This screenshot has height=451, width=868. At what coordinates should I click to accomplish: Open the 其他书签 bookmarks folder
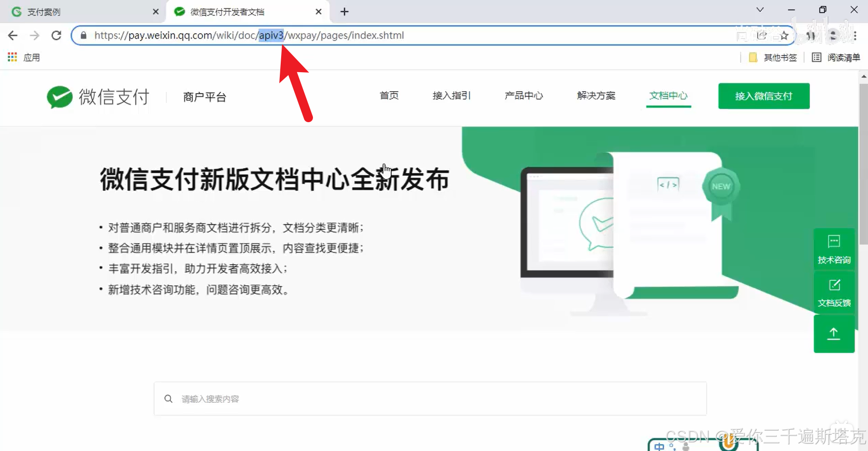773,57
